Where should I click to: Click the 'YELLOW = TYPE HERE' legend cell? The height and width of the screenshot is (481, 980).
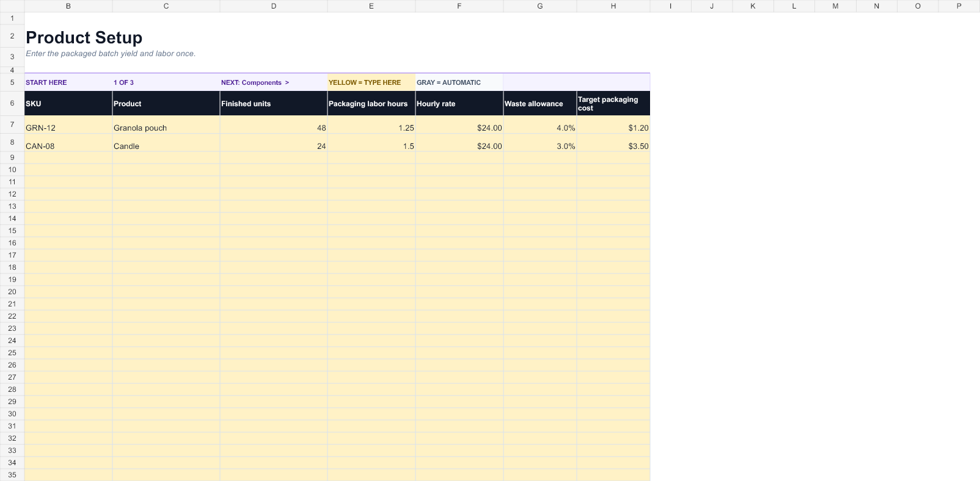[371, 82]
